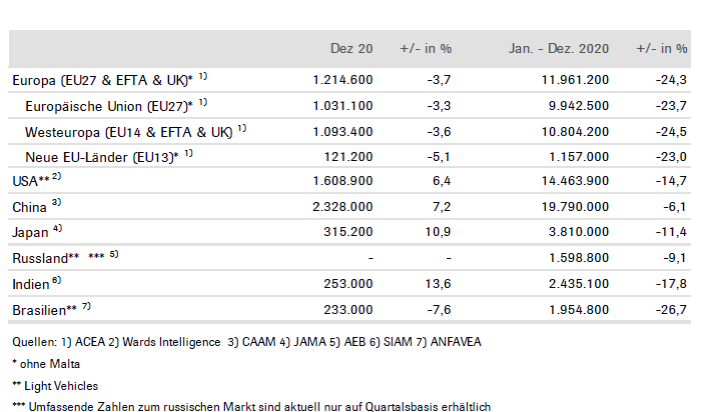Image resolution: width=727 pixels, height=412 pixels.
Task: Click China's December value 2.328.000
Action: coord(343,207)
